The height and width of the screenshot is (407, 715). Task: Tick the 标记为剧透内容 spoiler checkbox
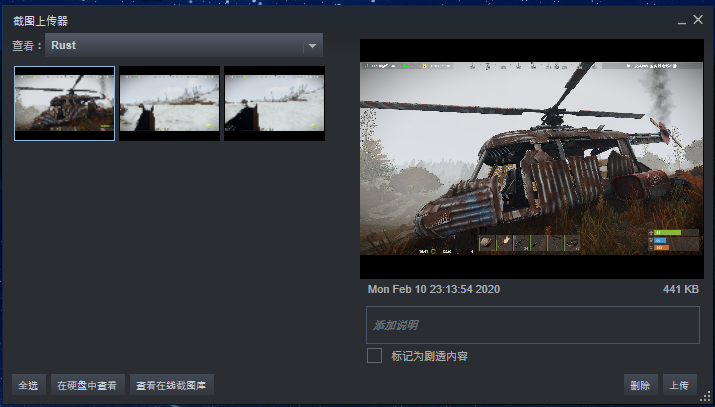374,356
